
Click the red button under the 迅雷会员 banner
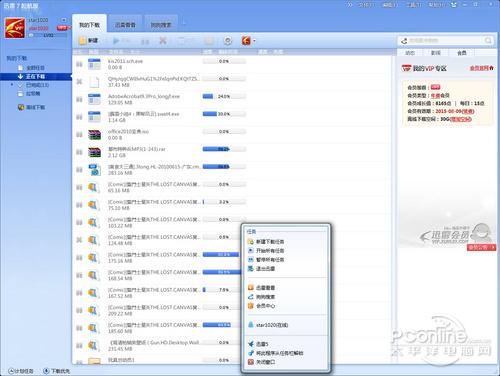point(481,247)
